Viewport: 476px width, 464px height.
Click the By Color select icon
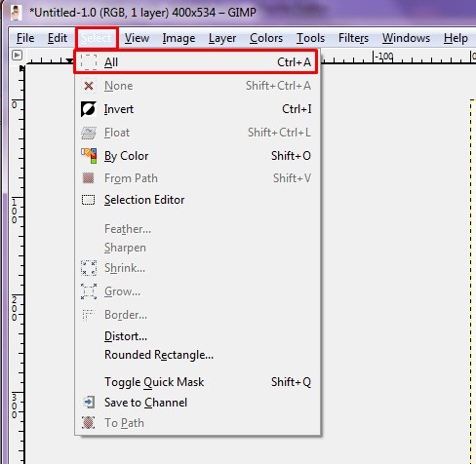pos(89,156)
